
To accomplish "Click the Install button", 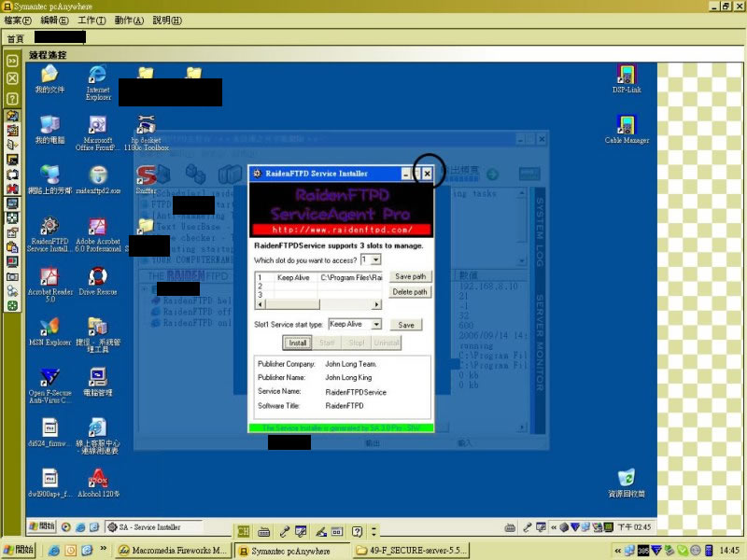I will 297,343.
